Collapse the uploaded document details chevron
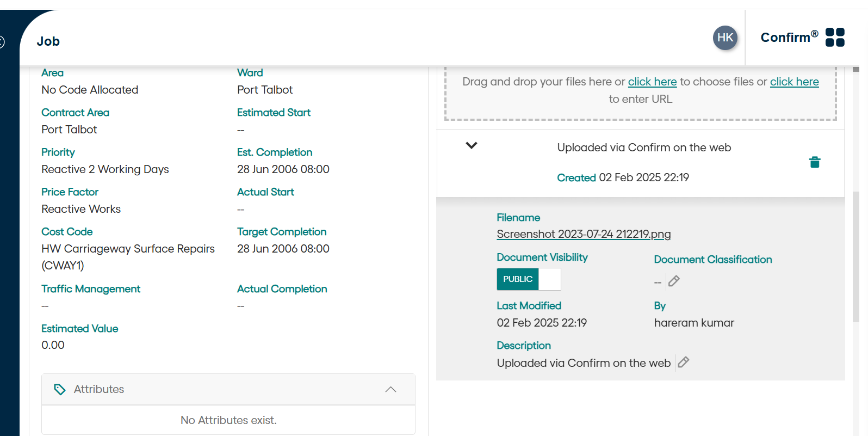This screenshot has height=436, width=868. (x=472, y=145)
